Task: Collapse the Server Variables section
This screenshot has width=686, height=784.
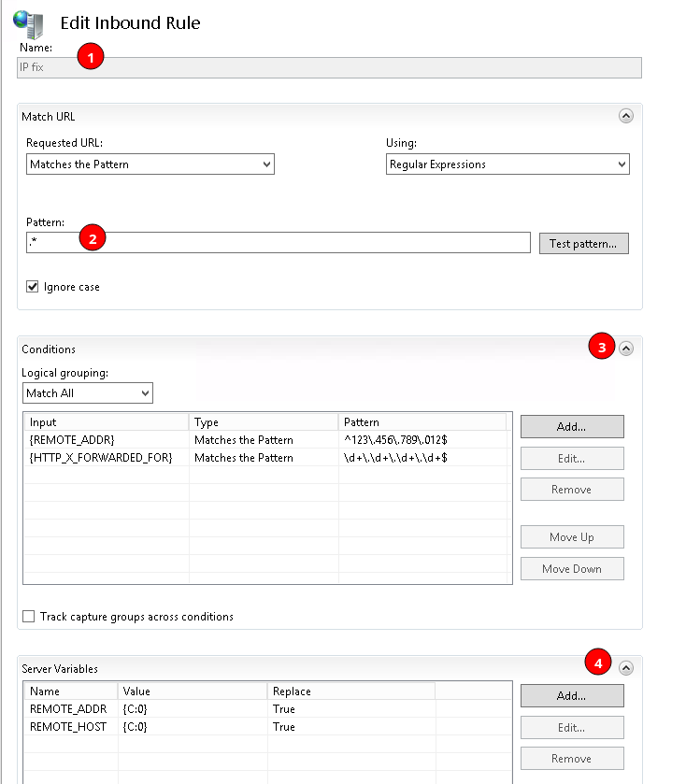Action: [626, 667]
